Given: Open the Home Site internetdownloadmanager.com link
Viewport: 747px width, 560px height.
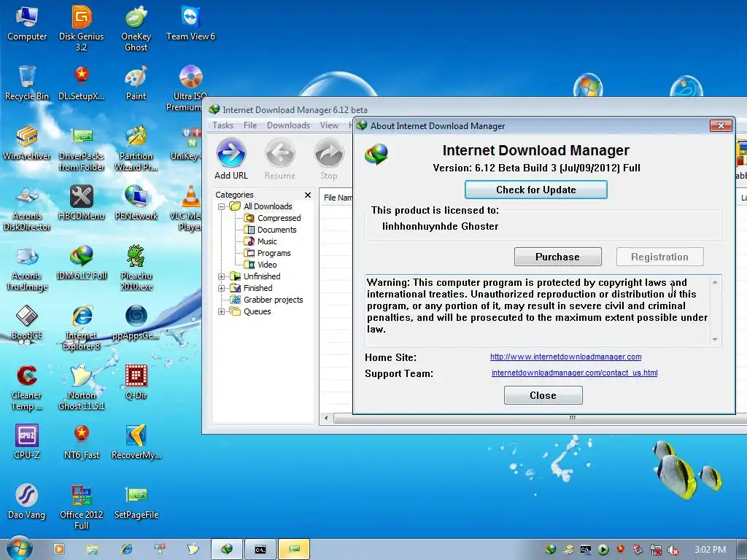Looking at the screenshot, I should pyautogui.click(x=565, y=357).
